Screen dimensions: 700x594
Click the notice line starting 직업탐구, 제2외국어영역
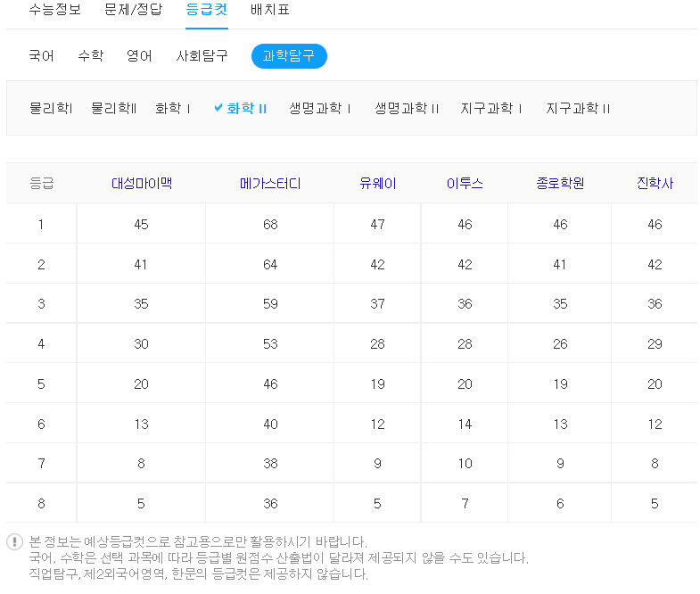[x=198, y=573]
